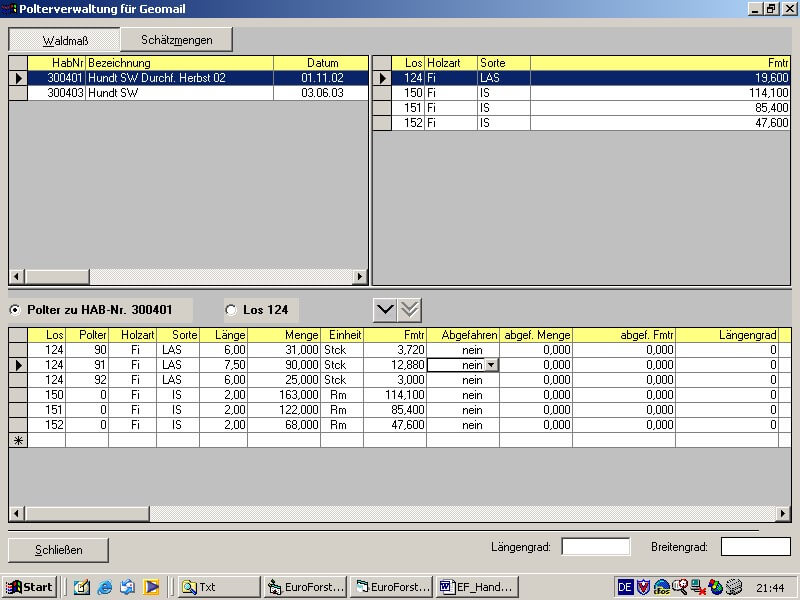
Task: Select Polter zu HAB-Nr. 300401 radio
Action: pos(15,310)
